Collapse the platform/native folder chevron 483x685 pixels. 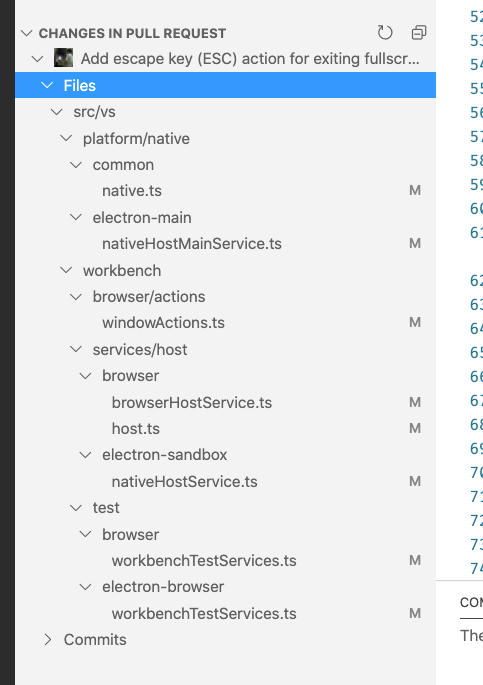point(66,138)
